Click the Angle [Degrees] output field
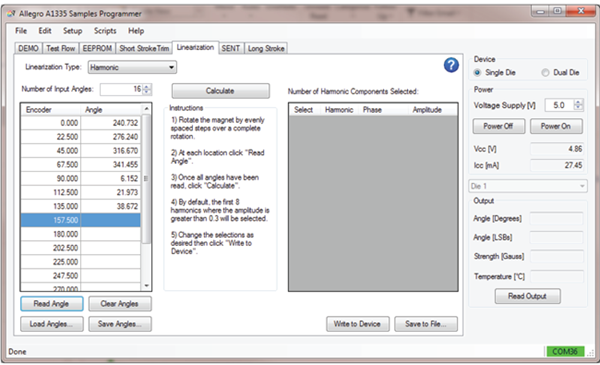 click(556, 219)
